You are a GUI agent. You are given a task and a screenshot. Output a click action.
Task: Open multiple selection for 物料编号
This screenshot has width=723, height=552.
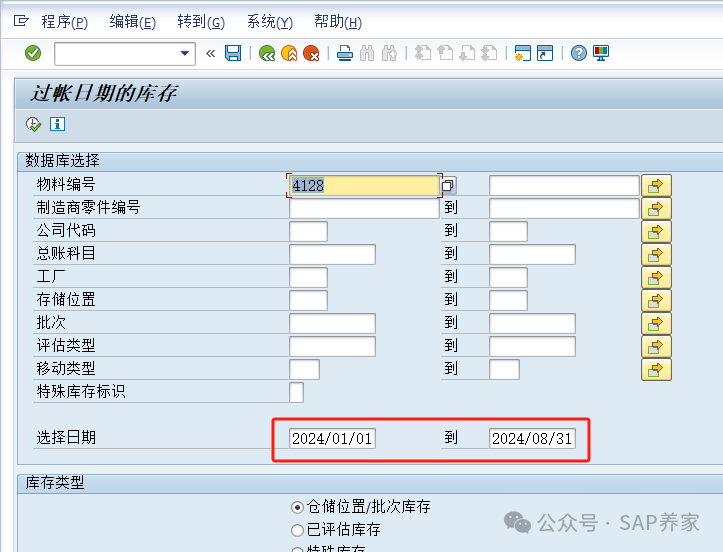click(x=656, y=185)
